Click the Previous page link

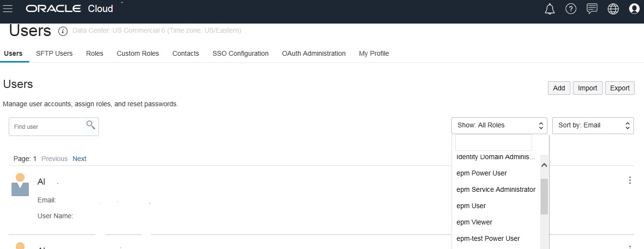pos(54,159)
